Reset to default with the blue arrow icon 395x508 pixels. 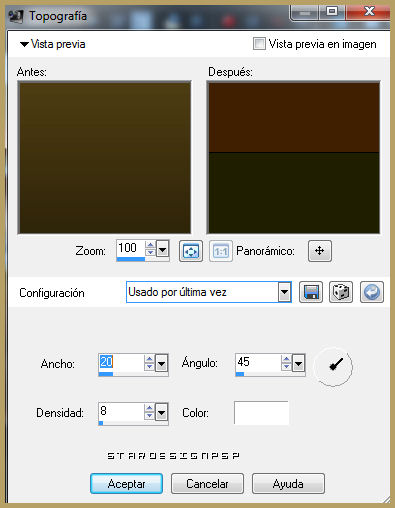coord(372,292)
